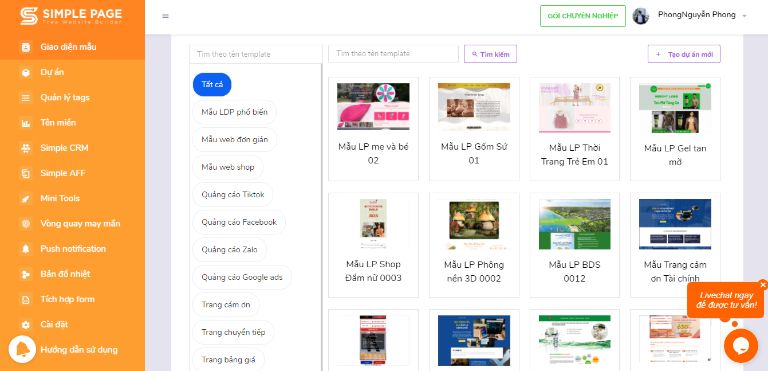Open Mẫu LP BDS 0012 thumbnail

click(575, 224)
